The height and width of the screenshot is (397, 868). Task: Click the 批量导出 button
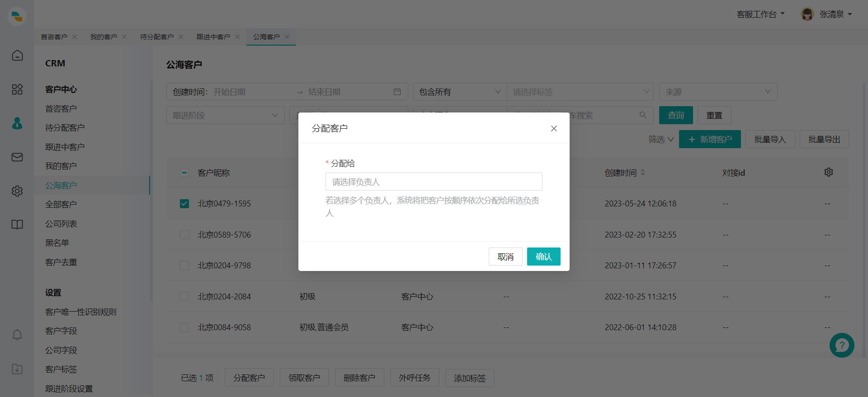click(824, 139)
